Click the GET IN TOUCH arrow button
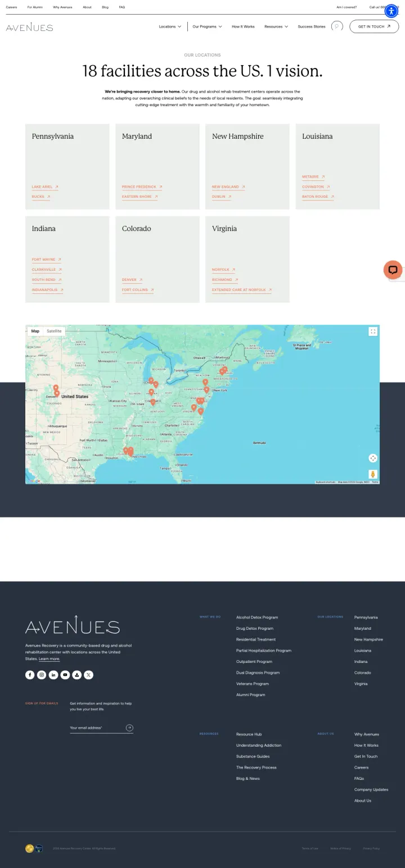The width and height of the screenshot is (405, 868). [374, 26]
